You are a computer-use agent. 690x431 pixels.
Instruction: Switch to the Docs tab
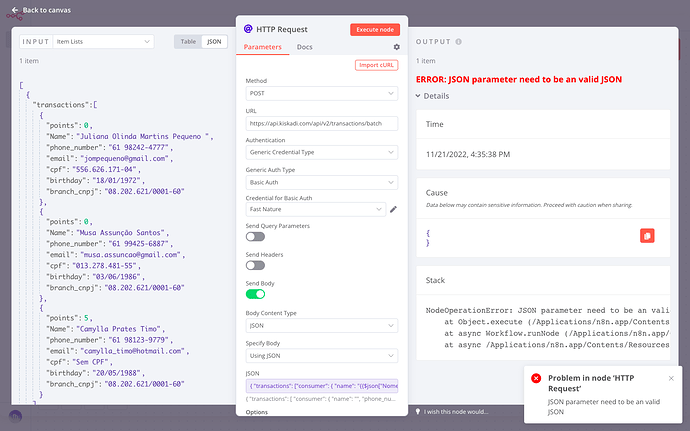click(305, 47)
